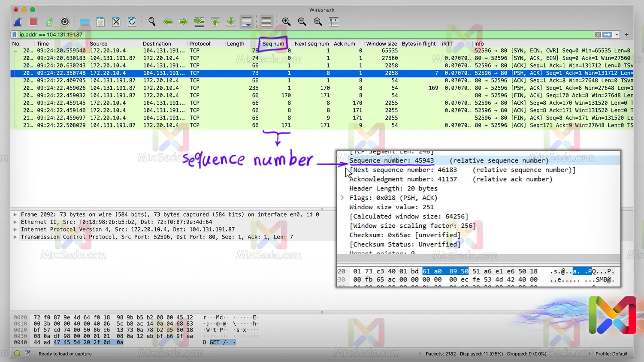
Task: Clear the display filter with X button
Action: click(598, 35)
